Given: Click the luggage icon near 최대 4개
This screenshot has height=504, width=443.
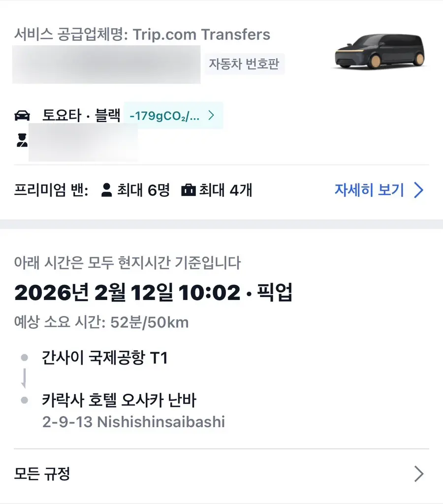Looking at the screenshot, I should pyautogui.click(x=189, y=190).
